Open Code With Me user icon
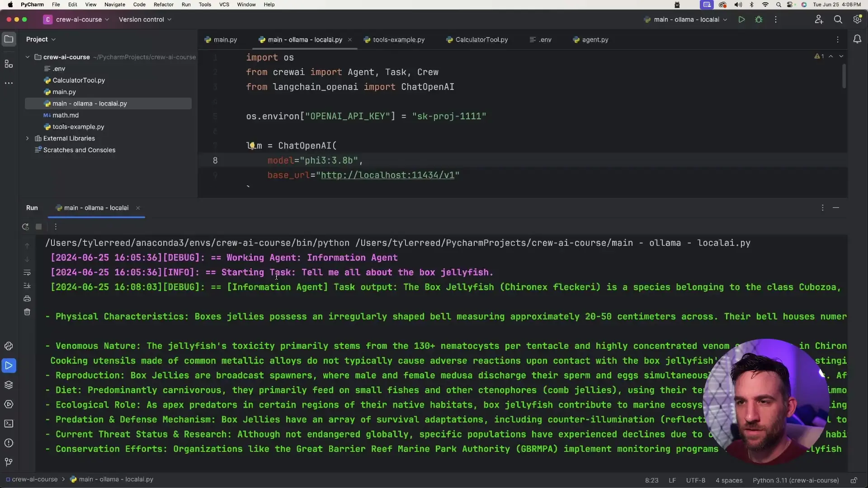 (x=819, y=19)
